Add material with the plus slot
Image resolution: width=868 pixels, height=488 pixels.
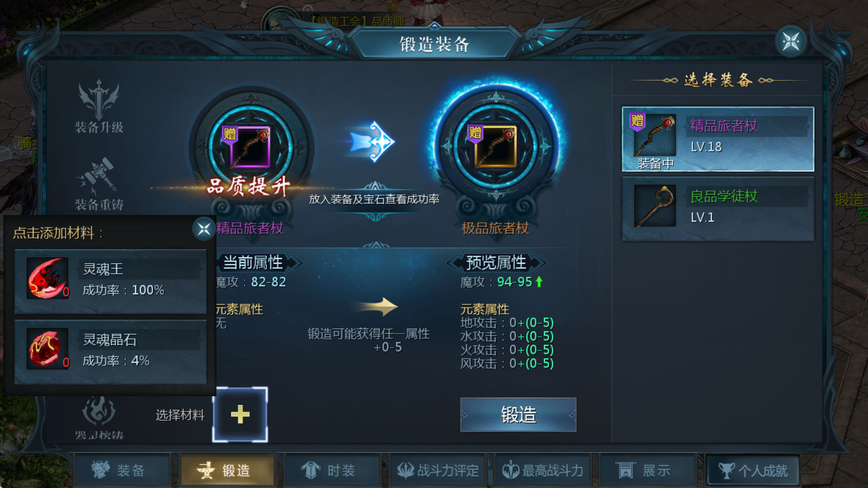(240, 415)
